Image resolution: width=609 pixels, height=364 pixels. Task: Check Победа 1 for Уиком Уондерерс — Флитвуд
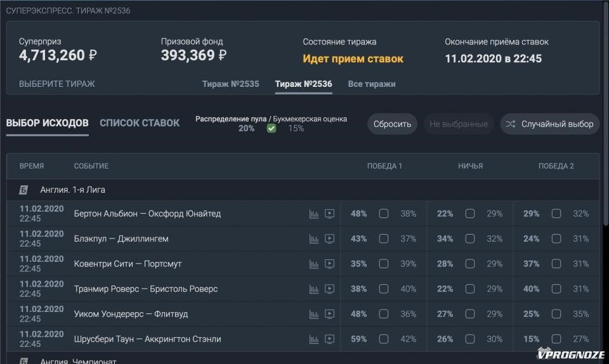pos(384,314)
